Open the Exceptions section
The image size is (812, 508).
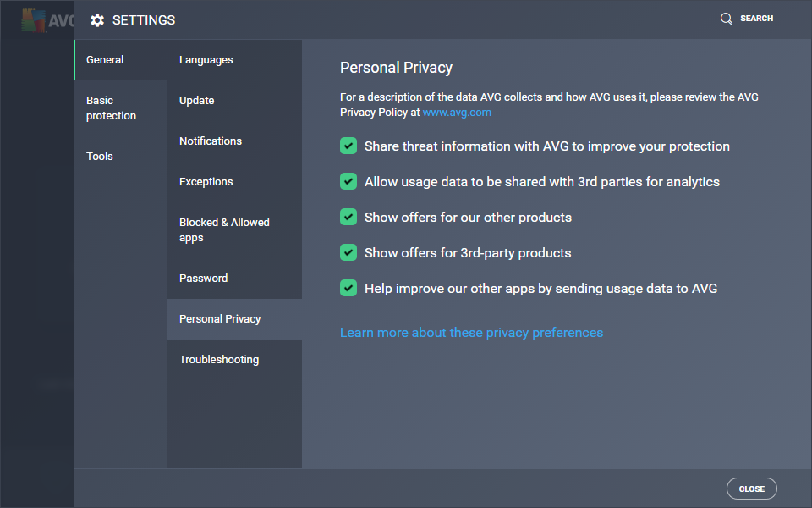(206, 182)
